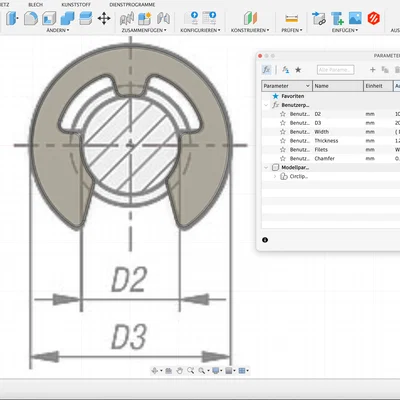Select the Combine bodies tool icon
Image resolution: width=400 pixels, height=400 pixels.
tap(67, 18)
